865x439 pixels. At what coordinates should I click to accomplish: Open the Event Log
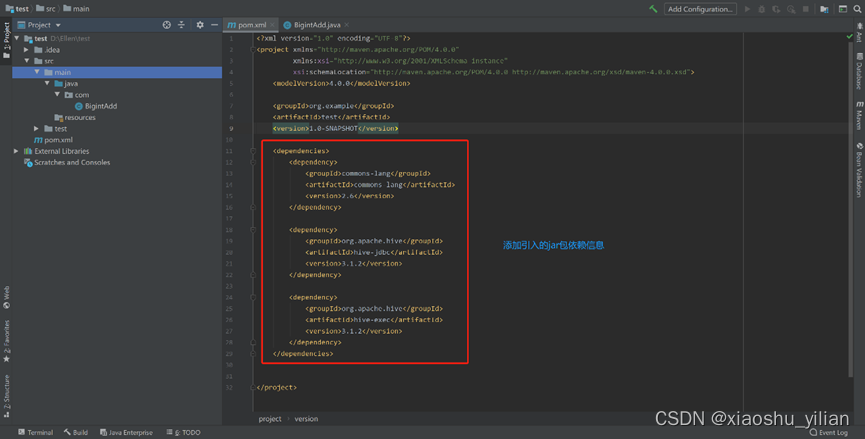tap(829, 432)
